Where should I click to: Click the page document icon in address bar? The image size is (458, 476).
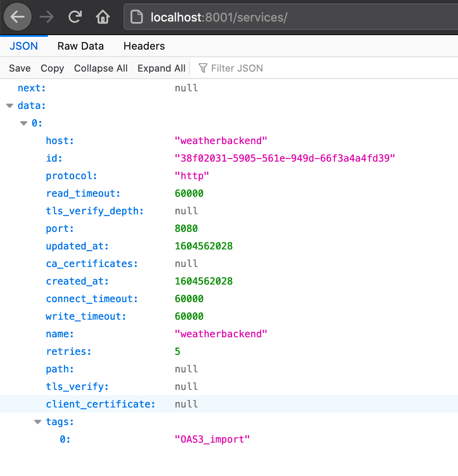[x=138, y=17]
